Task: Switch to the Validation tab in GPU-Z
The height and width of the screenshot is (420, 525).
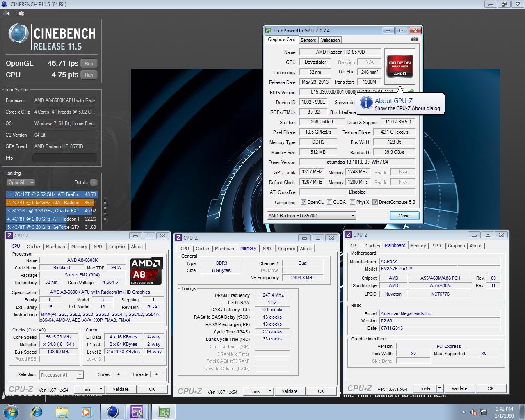Action: coord(330,40)
